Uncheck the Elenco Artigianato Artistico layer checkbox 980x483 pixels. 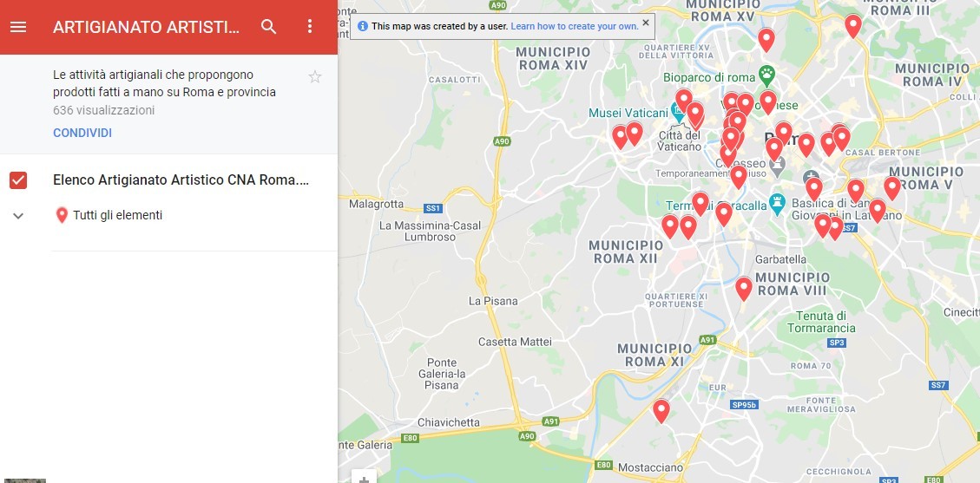click(x=18, y=180)
